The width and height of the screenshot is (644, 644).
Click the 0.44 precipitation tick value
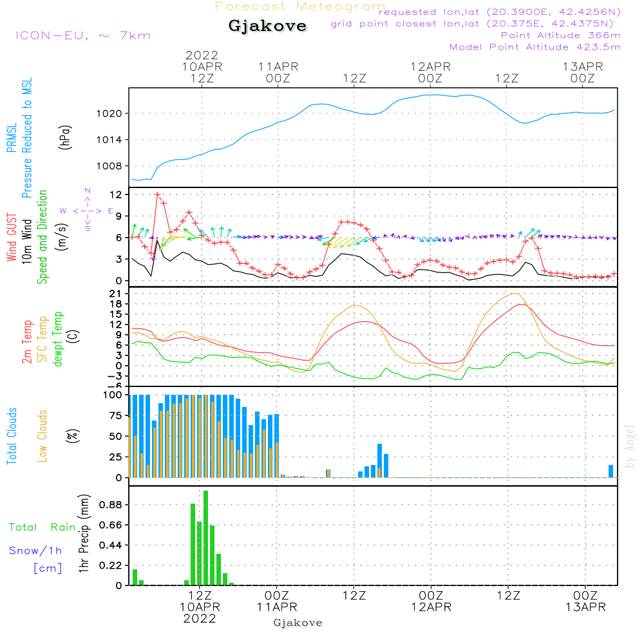pos(111,545)
